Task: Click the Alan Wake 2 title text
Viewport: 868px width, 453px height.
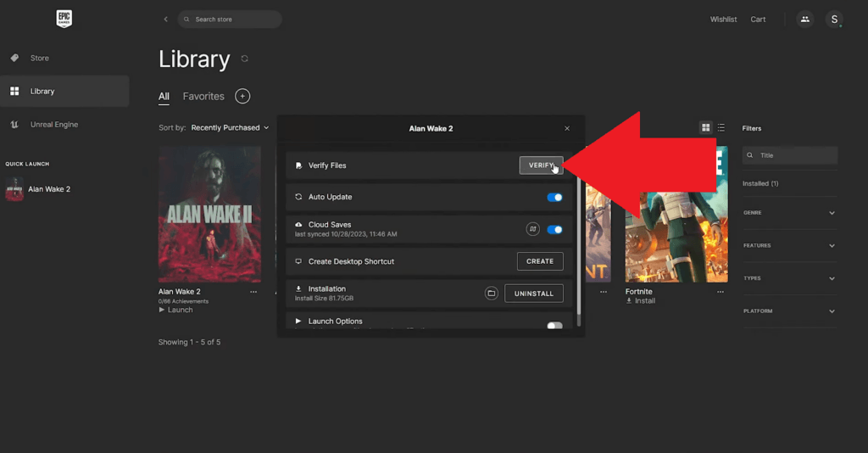Action: [180, 292]
